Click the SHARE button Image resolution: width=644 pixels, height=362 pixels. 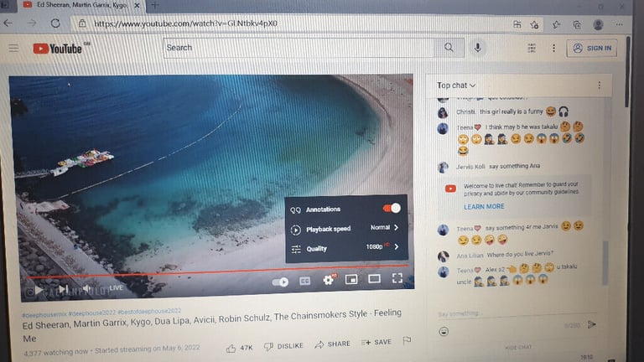click(332, 344)
